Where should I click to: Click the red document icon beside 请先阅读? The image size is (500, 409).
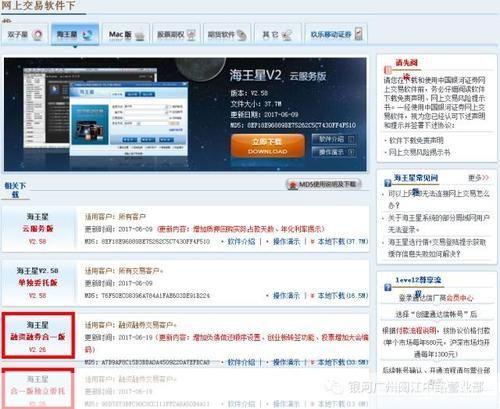click(387, 70)
